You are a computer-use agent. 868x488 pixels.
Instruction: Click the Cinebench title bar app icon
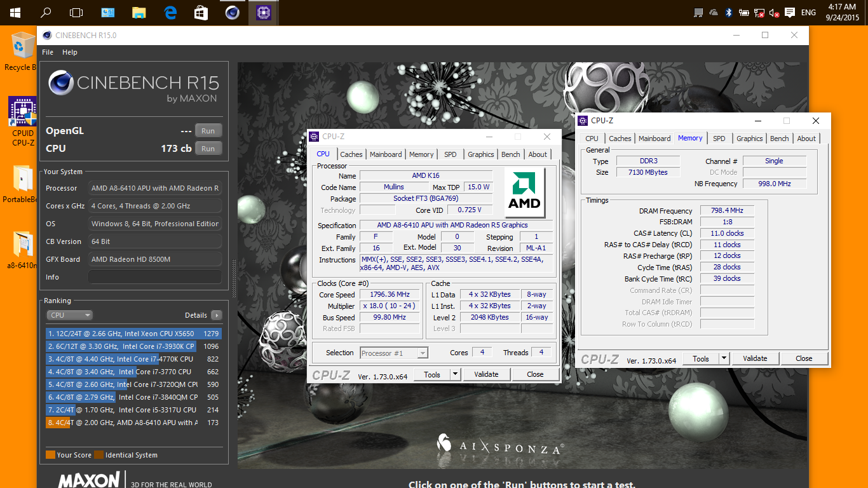tap(46, 36)
